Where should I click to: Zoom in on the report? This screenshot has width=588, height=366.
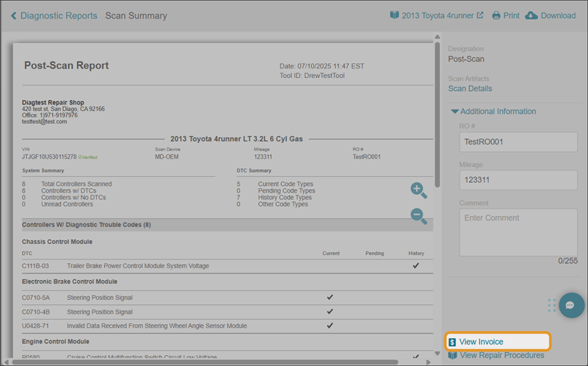coord(418,190)
